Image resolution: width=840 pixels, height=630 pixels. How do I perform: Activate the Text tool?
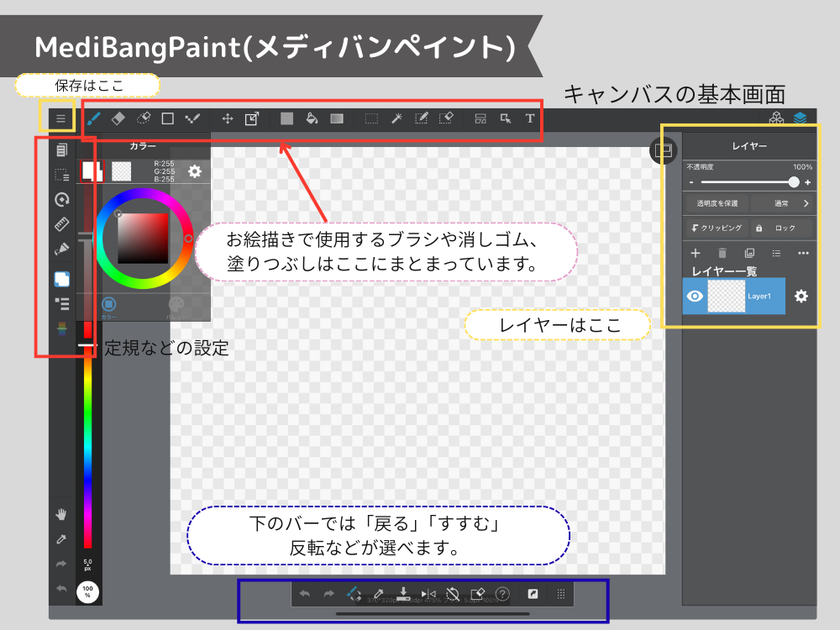[530, 118]
